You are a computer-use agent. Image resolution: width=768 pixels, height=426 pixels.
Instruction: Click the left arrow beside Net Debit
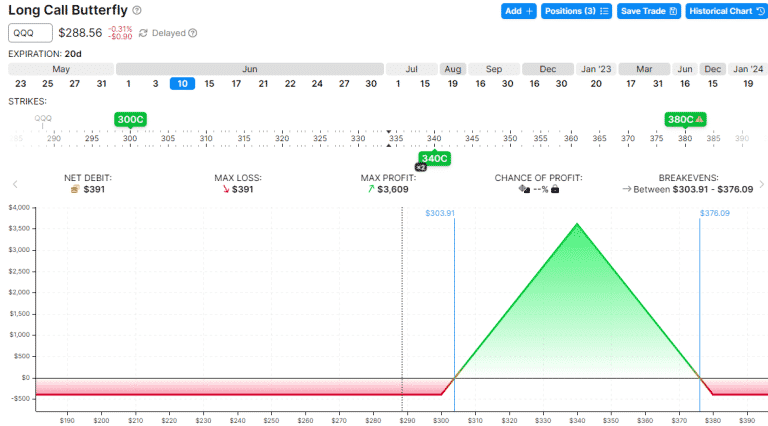click(14, 184)
